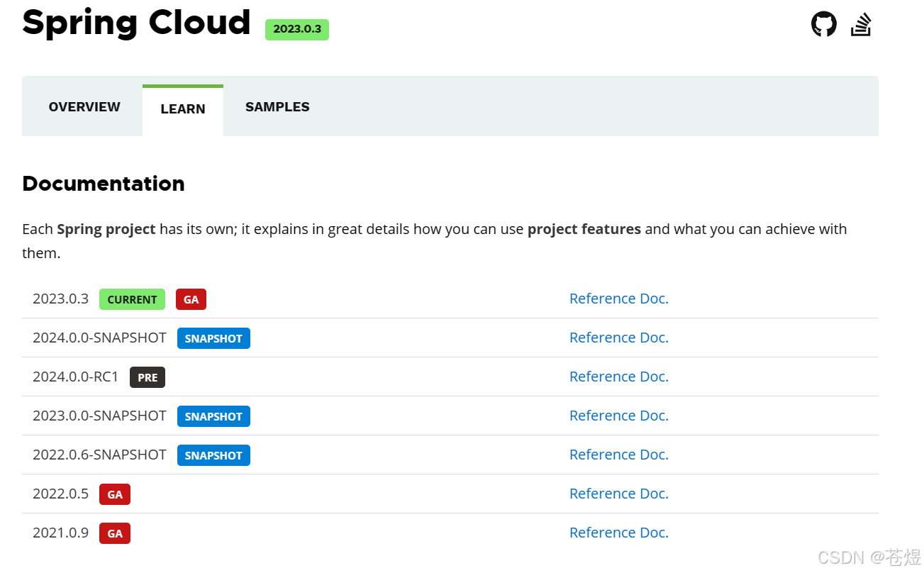Click the GA badge beside 2021.0.9
Viewport: 924px width, 573px height.
pyautogui.click(x=114, y=533)
